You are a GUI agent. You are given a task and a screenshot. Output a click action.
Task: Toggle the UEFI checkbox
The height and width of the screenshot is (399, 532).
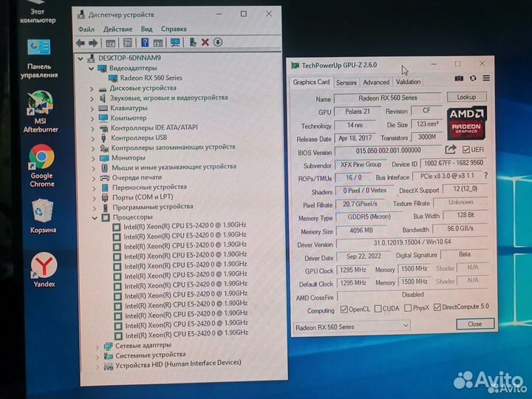(x=466, y=149)
